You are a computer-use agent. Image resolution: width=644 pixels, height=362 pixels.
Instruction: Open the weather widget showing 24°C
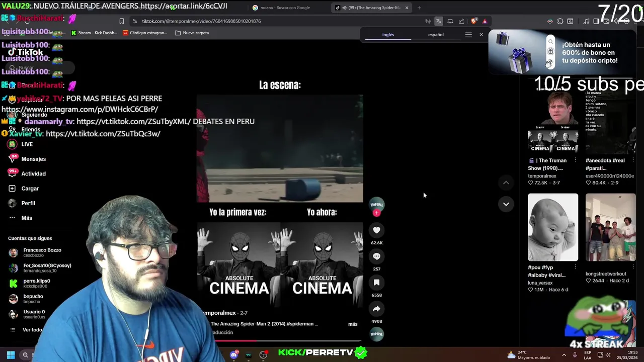click(529, 355)
